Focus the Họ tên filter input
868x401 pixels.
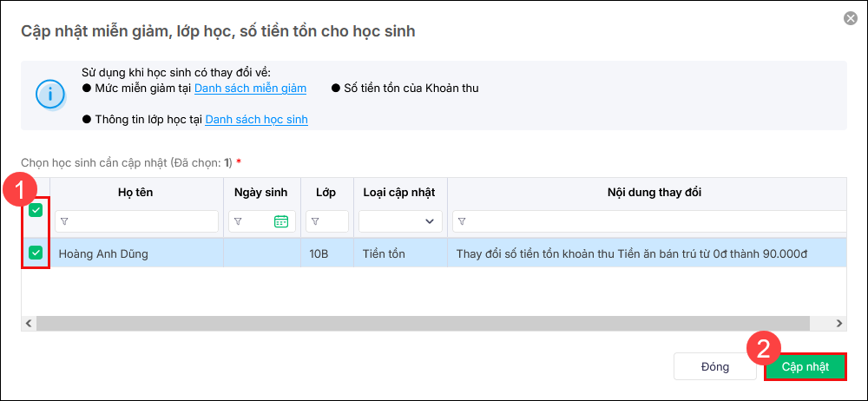point(141,221)
